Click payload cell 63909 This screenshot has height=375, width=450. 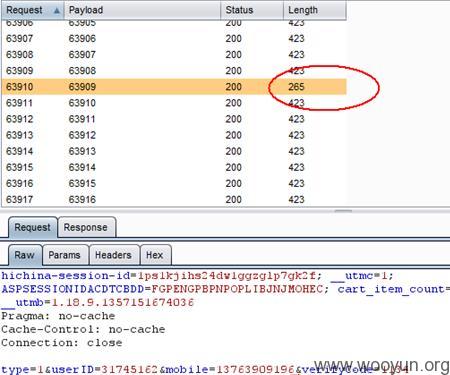point(82,87)
